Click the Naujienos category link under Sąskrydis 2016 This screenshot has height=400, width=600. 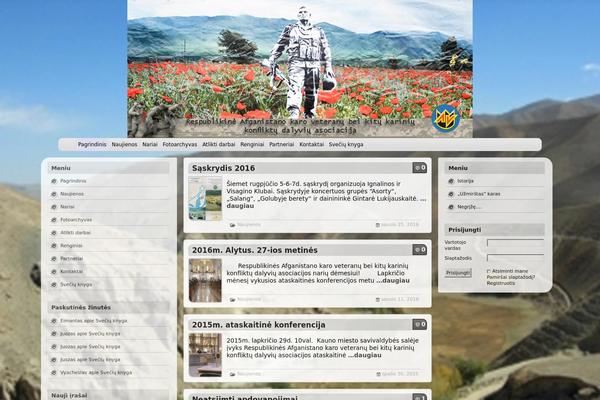coord(249,225)
